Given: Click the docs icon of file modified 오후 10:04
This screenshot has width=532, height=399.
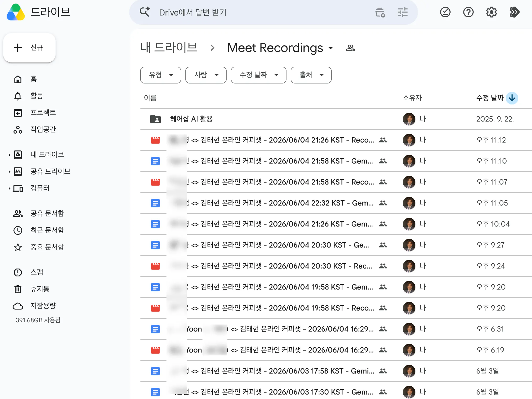Looking at the screenshot, I should point(155,224).
